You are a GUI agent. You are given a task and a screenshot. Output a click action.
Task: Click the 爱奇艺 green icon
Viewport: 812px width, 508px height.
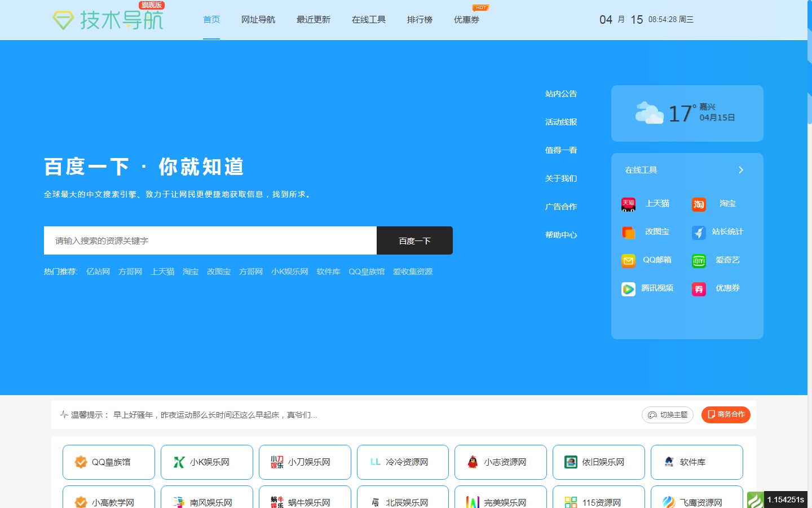point(699,261)
